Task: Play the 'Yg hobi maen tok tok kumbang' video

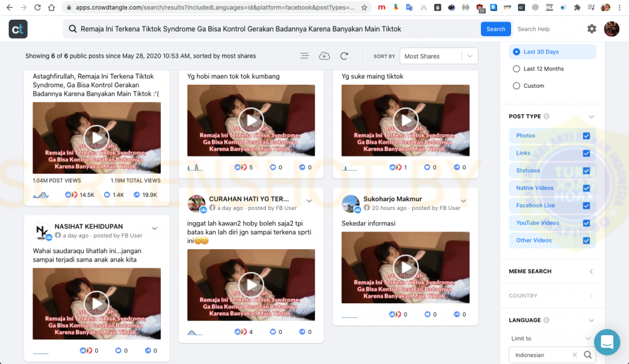Action: tap(251, 120)
